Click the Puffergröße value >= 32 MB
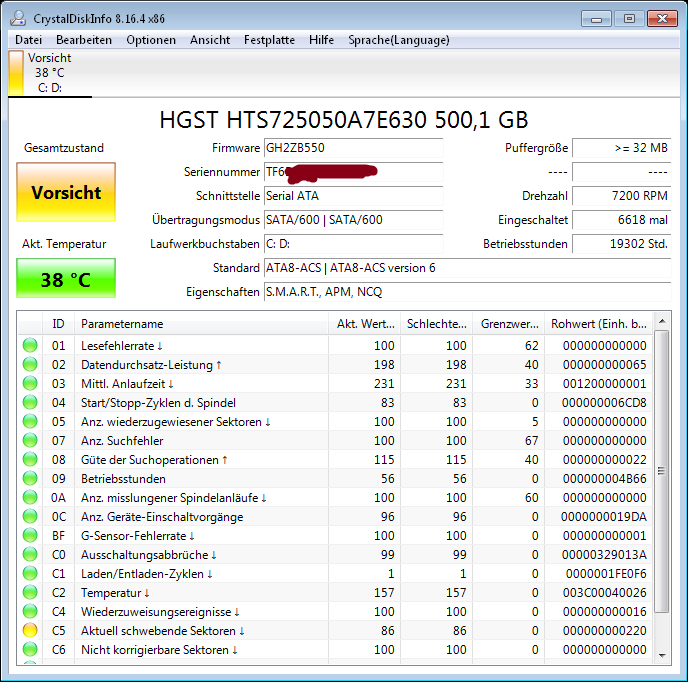 pos(622,148)
